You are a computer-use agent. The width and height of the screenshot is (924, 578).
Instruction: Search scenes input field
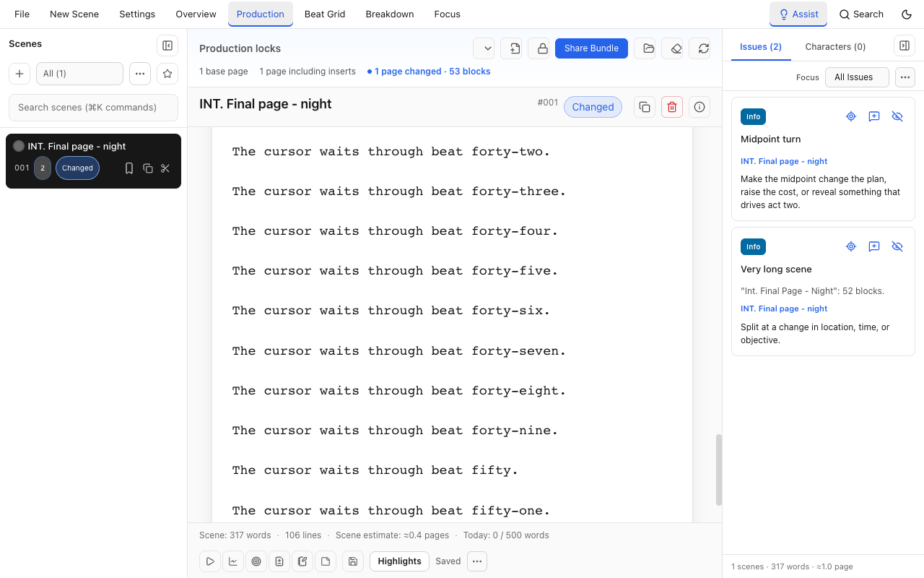(x=93, y=107)
